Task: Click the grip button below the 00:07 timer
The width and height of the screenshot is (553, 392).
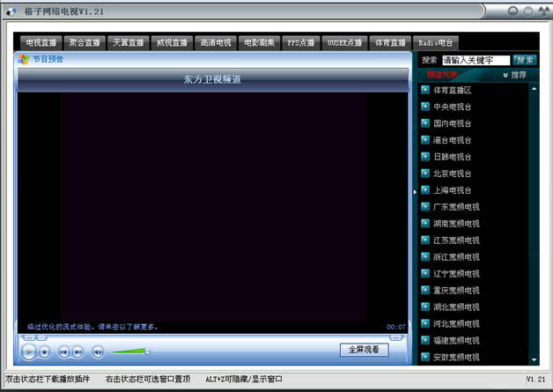Action: click(396, 338)
